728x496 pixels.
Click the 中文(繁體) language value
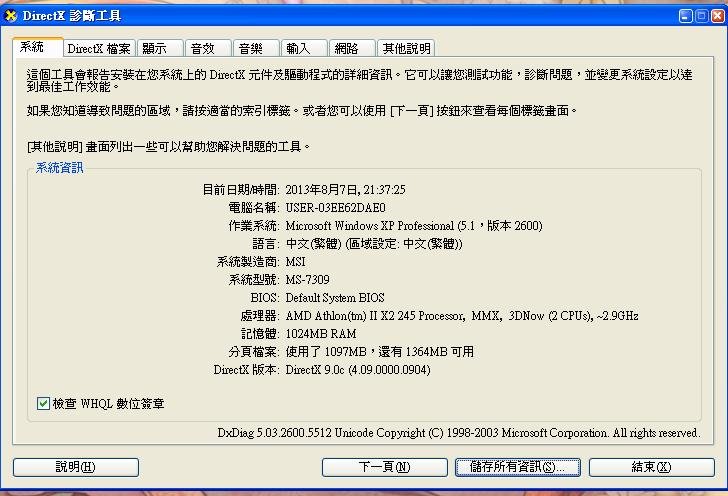click(x=374, y=244)
